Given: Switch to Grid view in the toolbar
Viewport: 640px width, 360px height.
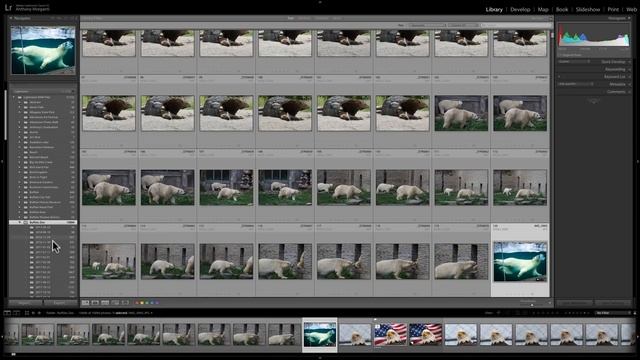Looking at the screenshot, I should 85,303.
